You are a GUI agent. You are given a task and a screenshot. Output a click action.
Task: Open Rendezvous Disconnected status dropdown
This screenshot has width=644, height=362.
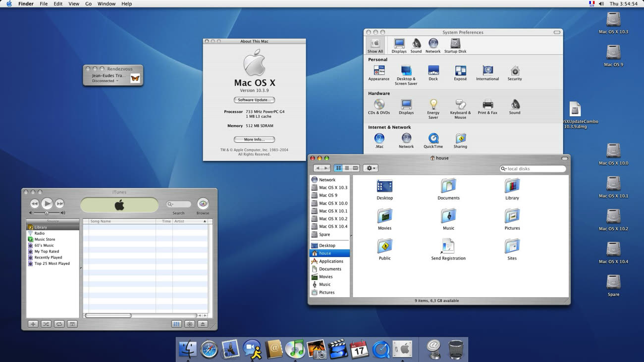(106, 81)
